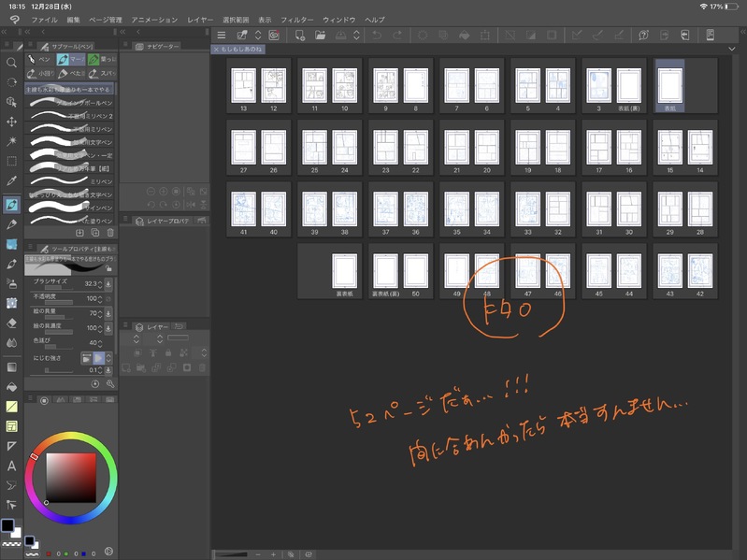Select the ペン sub tool group

click(40, 59)
